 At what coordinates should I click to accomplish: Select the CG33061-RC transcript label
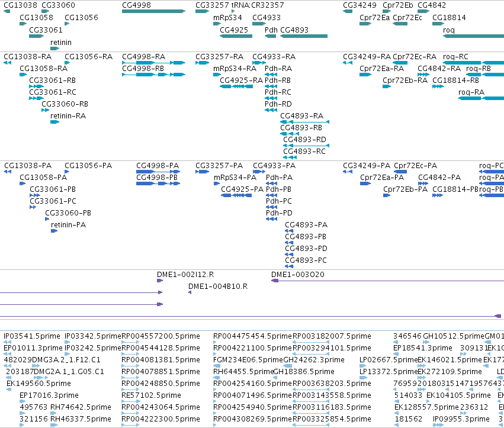pos(53,92)
